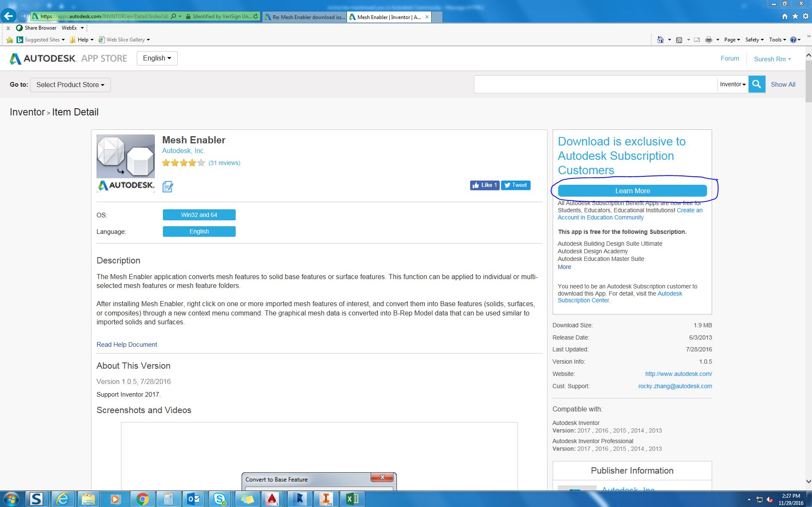The height and width of the screenshot is (507, 812).
Task: Open the Page menu dropdown
Action: click(x=732, y=40)
